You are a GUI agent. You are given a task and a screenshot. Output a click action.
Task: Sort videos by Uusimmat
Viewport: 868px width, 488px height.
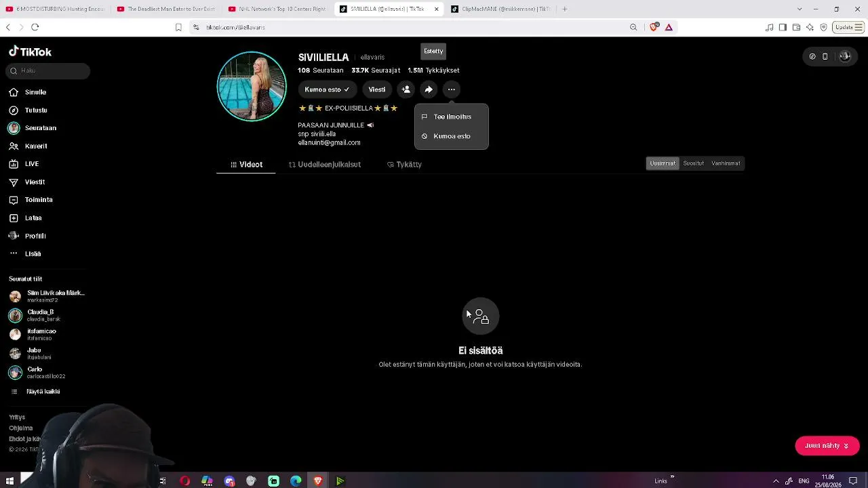(663, 163)
